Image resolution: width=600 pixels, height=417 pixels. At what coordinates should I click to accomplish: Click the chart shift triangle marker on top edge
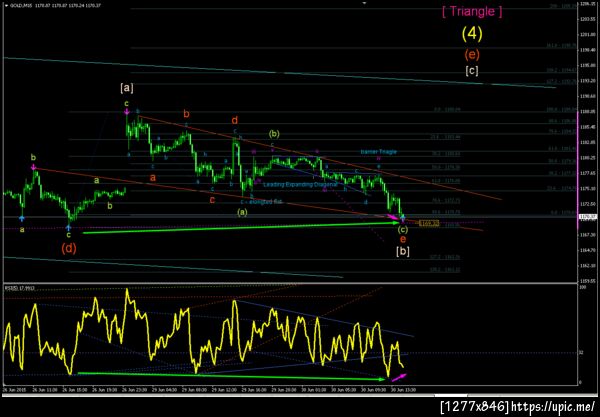364,3
